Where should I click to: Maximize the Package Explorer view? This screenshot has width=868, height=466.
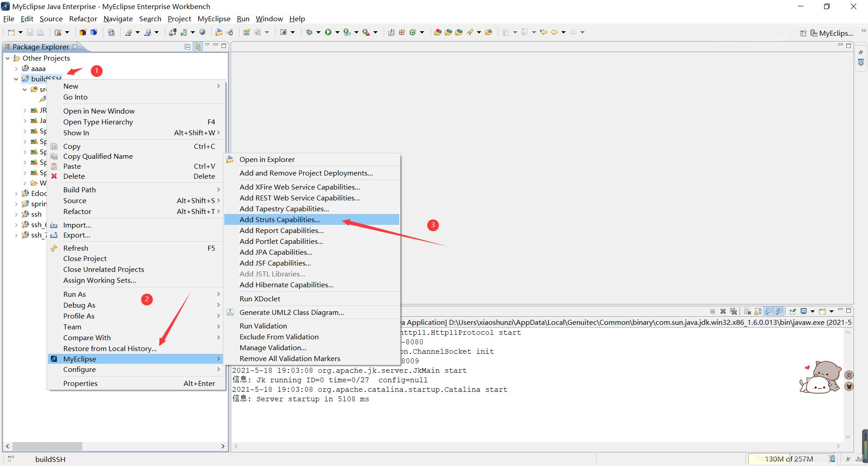click(x=224, y=46)
